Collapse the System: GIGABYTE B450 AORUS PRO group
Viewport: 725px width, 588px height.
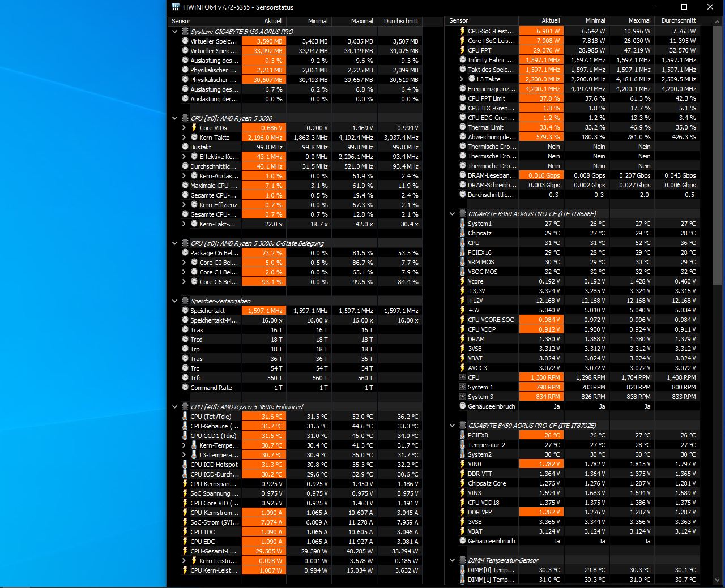pos(174,32)
